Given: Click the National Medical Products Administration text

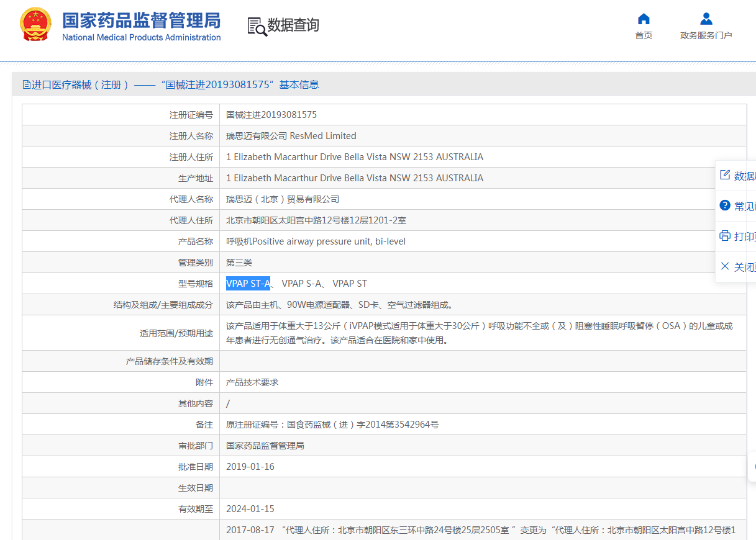Looking at the screenshot, I should coord(141,37).
